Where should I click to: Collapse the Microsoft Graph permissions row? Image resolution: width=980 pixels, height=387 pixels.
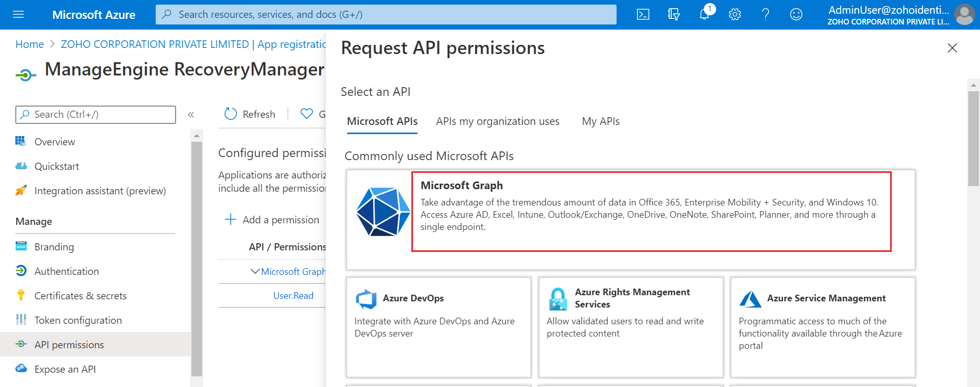click(255, 272)
